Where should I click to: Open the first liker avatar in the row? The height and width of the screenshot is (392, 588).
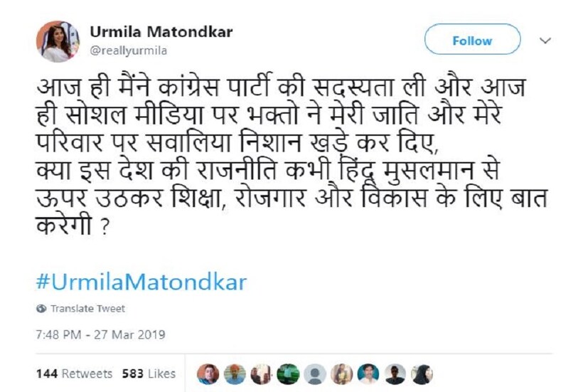[207, 374]
